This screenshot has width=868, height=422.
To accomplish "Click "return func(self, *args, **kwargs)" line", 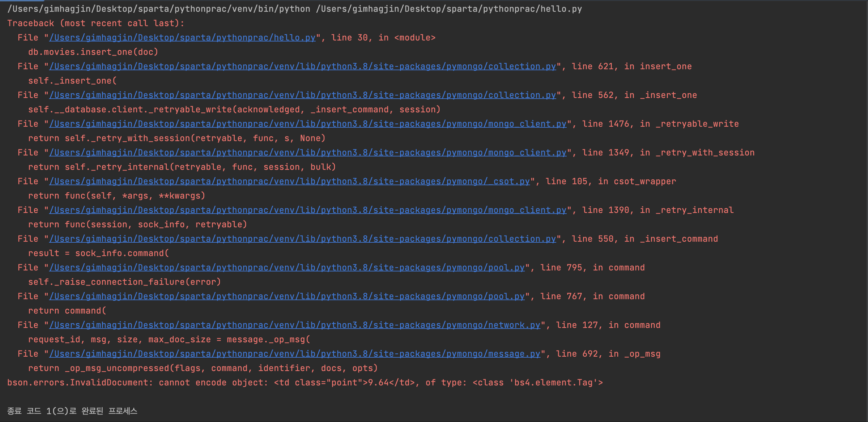I will pos(117,196).
